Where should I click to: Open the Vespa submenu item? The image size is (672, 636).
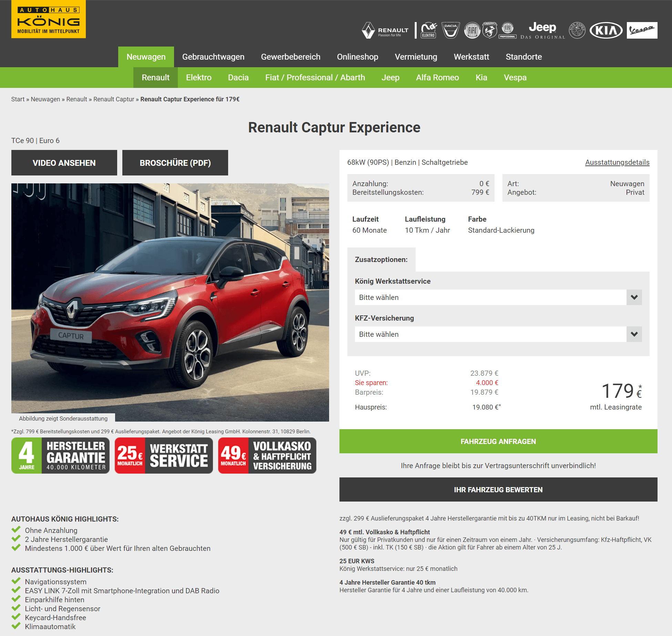pyautogui.click(x=515, y=78)
